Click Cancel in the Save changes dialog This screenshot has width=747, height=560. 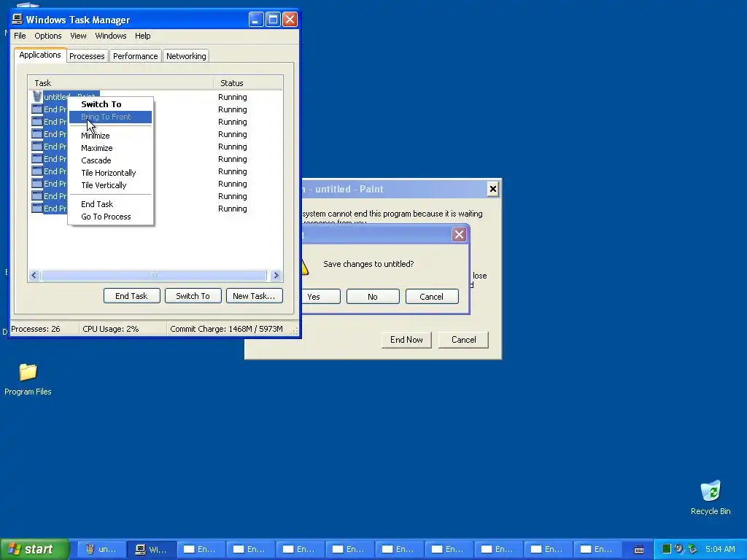pyautogui.click(x=432, y=296)
